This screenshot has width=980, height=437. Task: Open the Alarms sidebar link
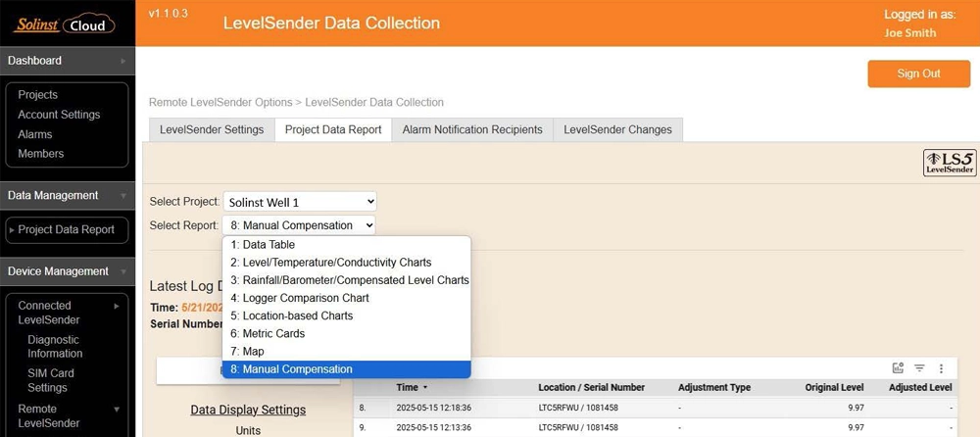35,134
